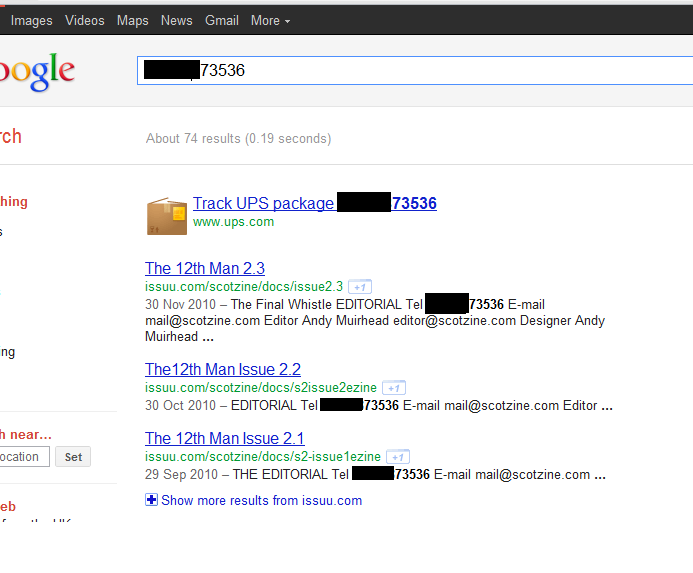Screen dimensions: 693x573
Task: Click the Set location button
Action: click(x=73, y=457)
